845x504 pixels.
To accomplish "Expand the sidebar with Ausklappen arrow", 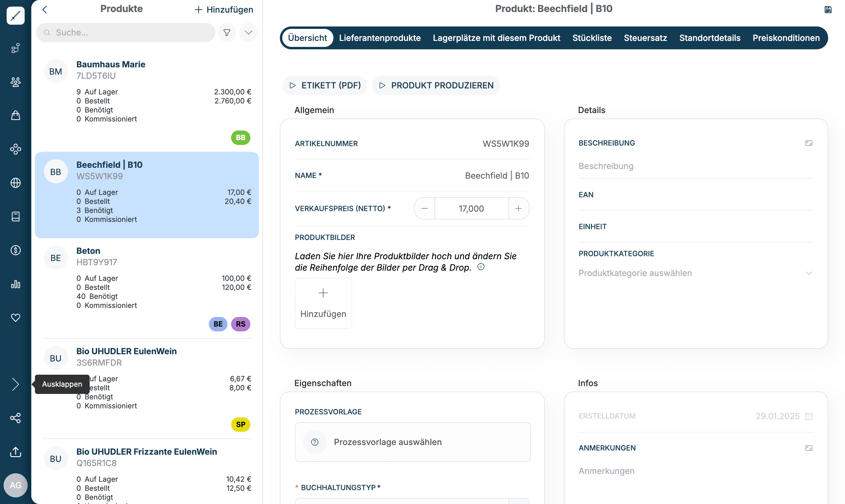I will click(15, 384).
